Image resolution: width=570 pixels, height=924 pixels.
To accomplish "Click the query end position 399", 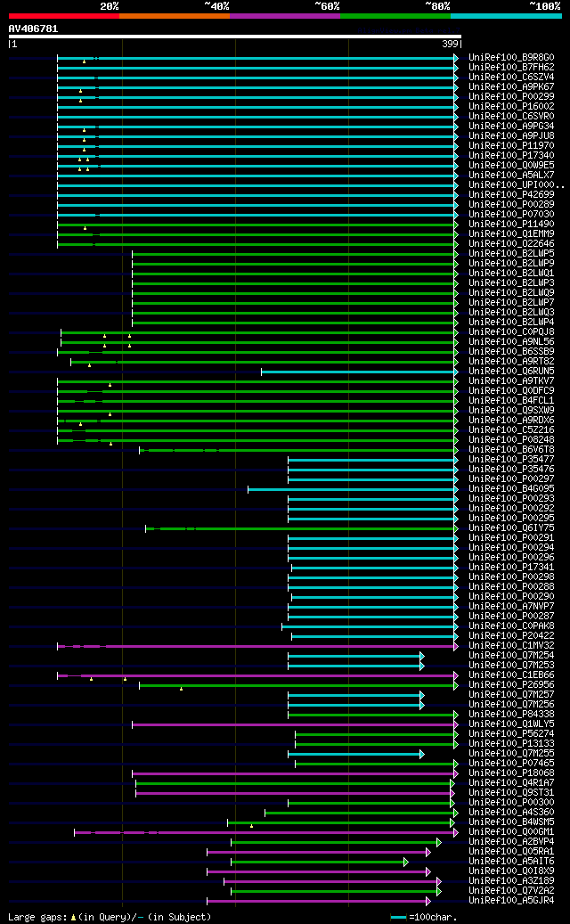I will (x=450, y=45).
